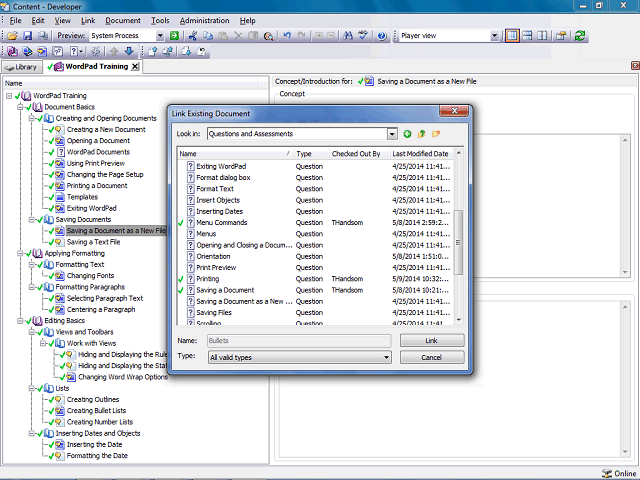Open the Administration menu
Viewport: 640px width, 480px height.
click(204, 20)
